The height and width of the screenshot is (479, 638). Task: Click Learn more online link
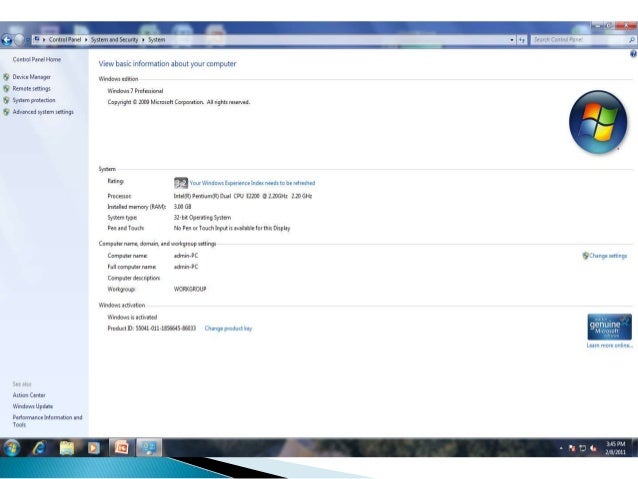610,346
